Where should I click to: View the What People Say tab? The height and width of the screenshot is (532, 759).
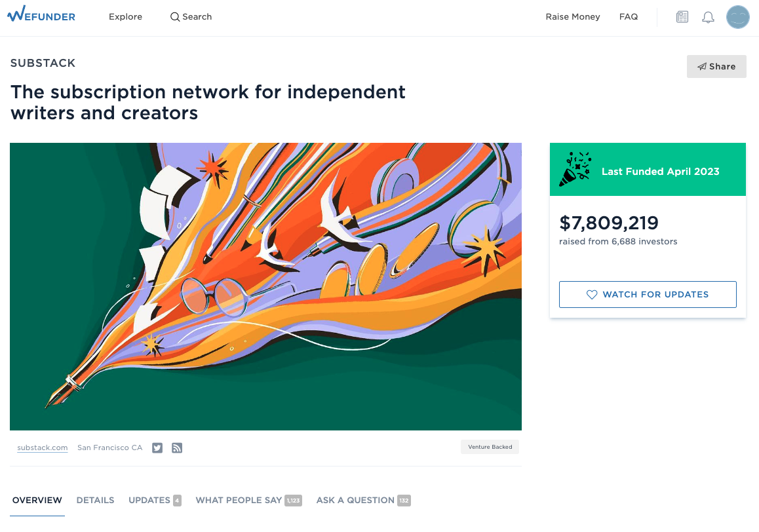(239, 500)
